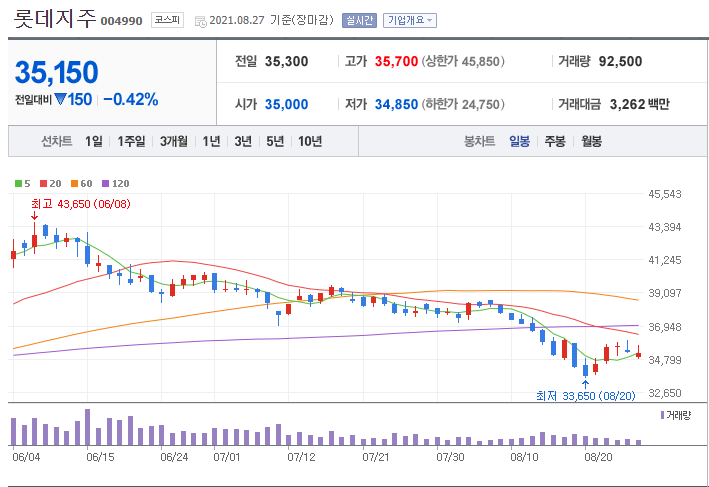This screenshot has height=487, width=709.
Task: Click the 거래대금 3,262 백만 value
Action: (639, 104)
